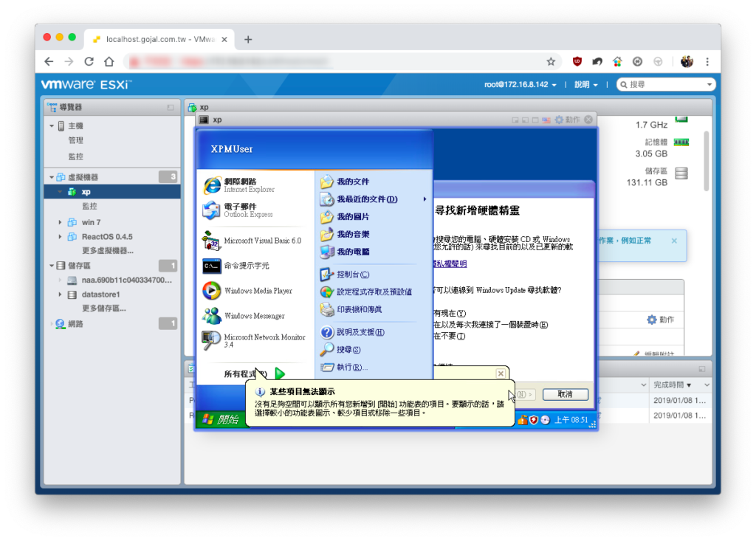The image size is (756, 541).
Task: Open the Chrome three-dot menu
Action: pos(707,61)
